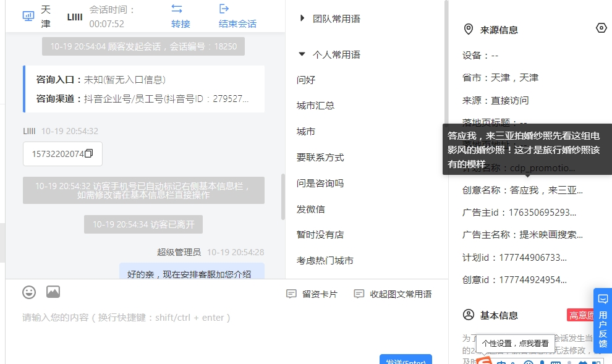
Task: Click the 省市：天津，天津 row
Action: [x=500, y=78]
